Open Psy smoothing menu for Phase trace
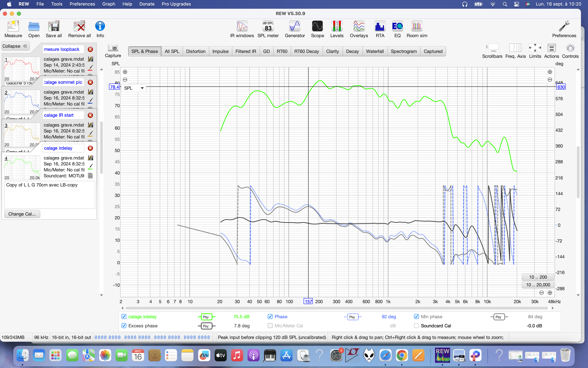 coord(353,317)
